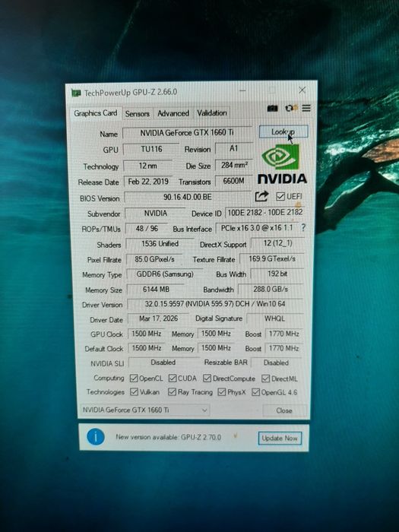This screenshot has height=532, width=399.
Task: Toggle the UEFI checkbox
Action: pyautogui.click(x=280, y=196)
